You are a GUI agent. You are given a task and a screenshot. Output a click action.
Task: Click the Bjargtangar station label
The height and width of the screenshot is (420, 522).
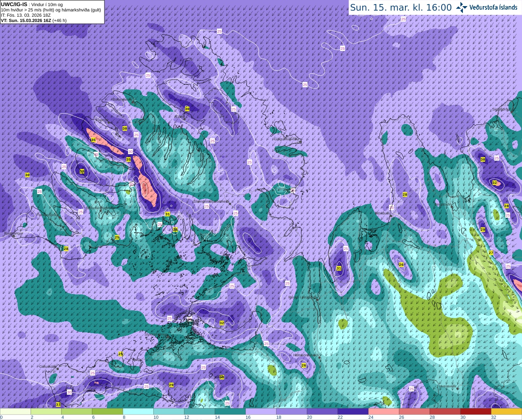tap(13, 233)
